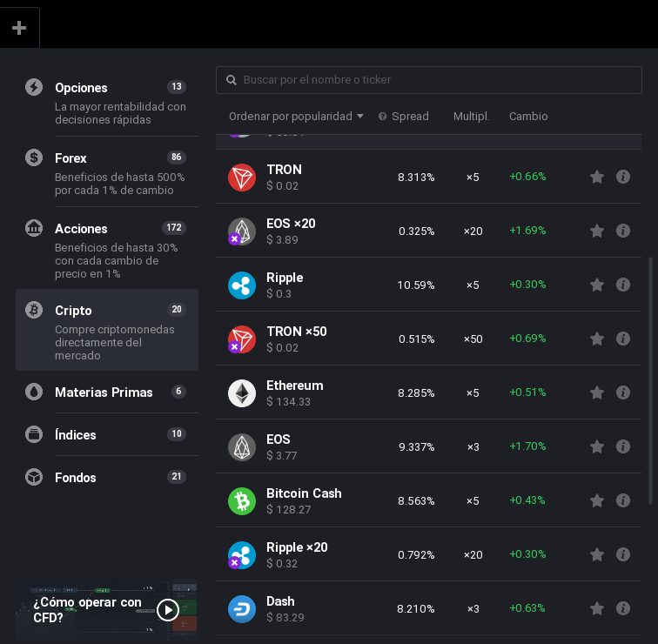
Task: Select the Índices category
Action: click(x=107, y=434)
